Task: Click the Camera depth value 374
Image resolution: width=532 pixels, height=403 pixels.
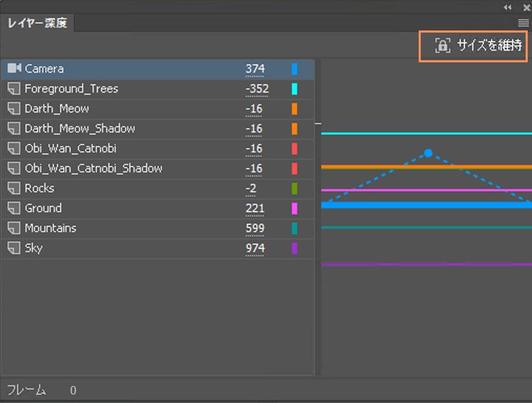Action: point(255,69)
